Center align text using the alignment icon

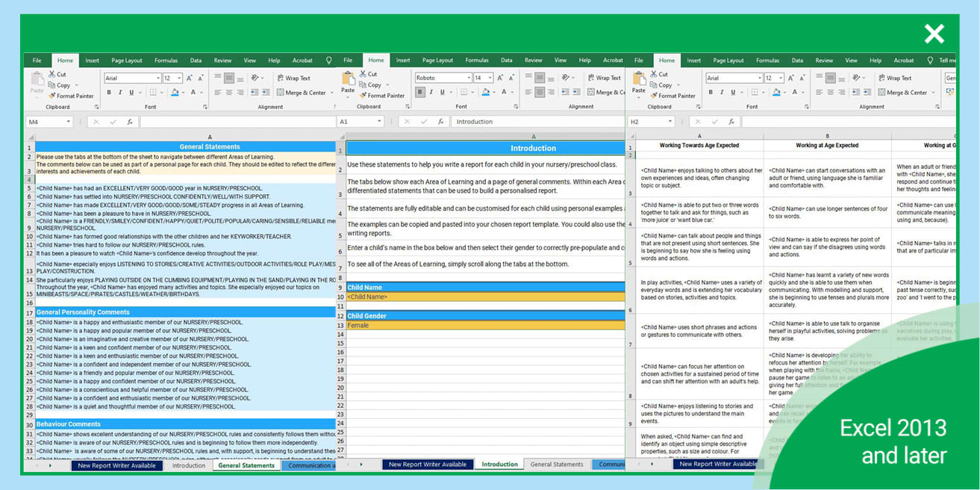228,93
